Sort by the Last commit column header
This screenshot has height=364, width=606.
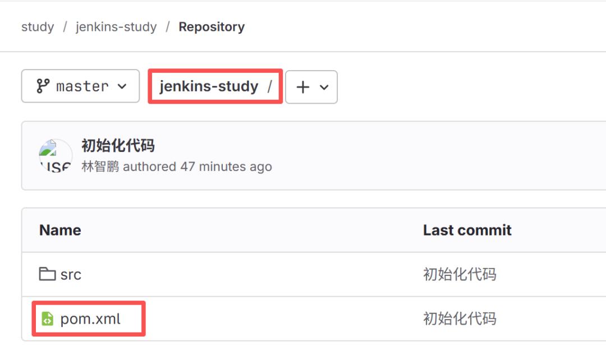coord(467,230)
